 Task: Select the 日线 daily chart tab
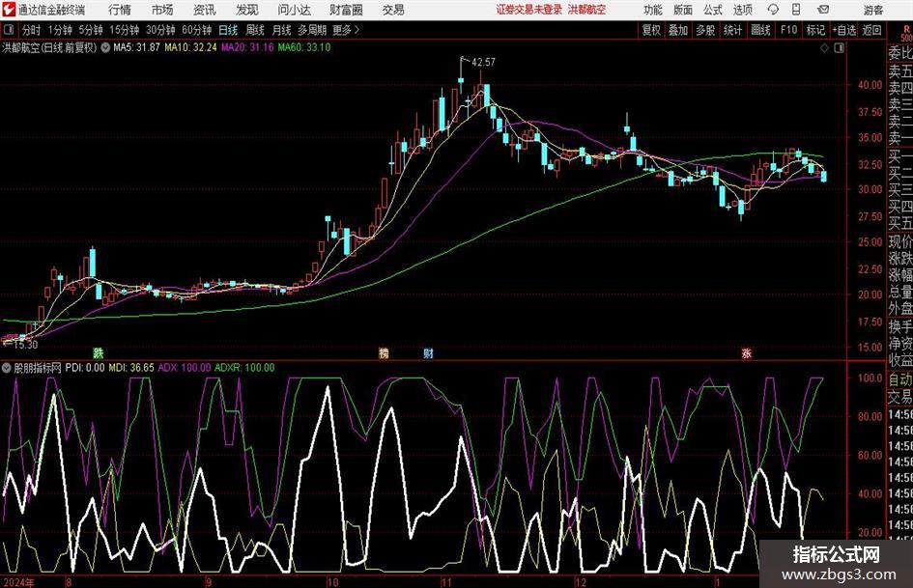228,30
